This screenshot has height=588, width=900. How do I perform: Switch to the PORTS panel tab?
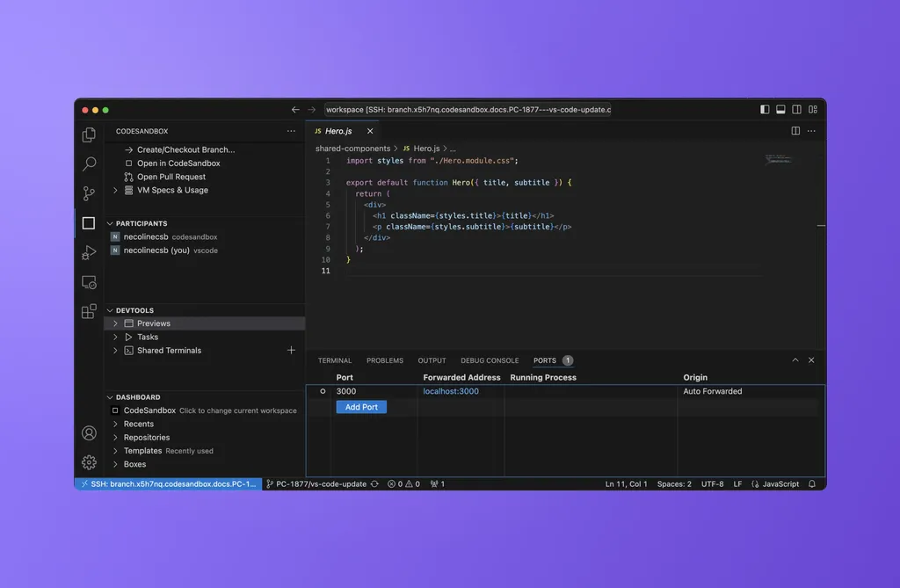coord(546,359)
